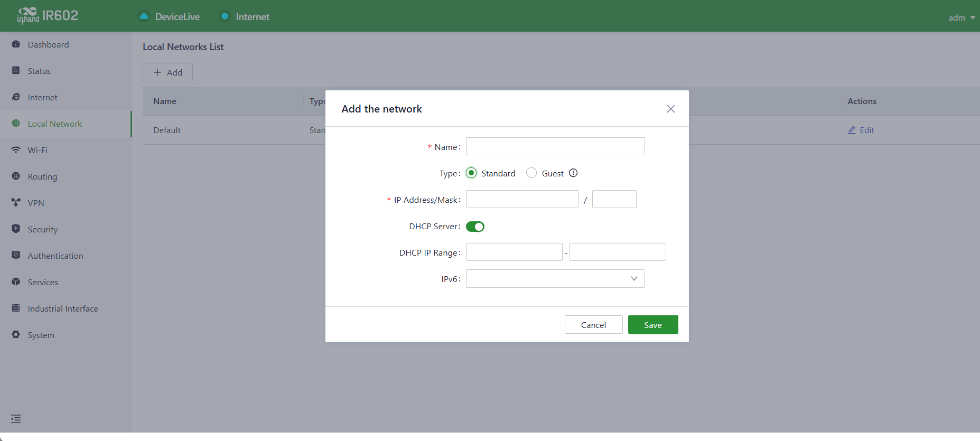The image size is (980, 441).
Task: Click the Wi-Fi sidebar icon
Action: tap(16, 150)
